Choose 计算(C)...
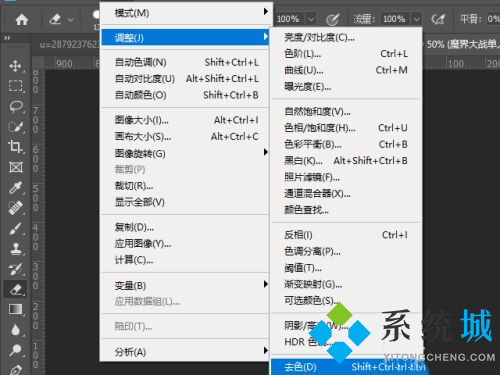The height and width of the screenshot is (375, 500). coord(186,260)
